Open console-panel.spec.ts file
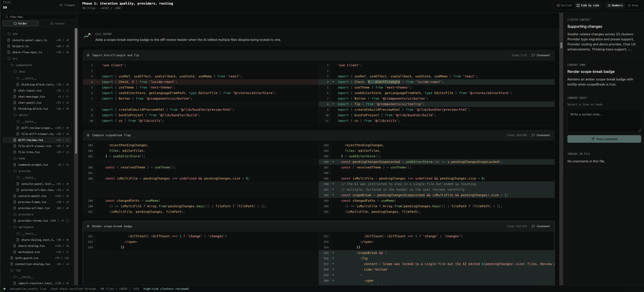644x292 pixels. [37, 40]
